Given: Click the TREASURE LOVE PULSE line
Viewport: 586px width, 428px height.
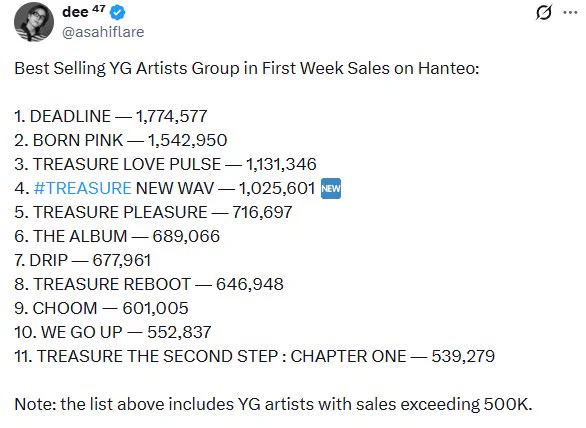Looking at the screenshot, I should [x=165, y=164].
